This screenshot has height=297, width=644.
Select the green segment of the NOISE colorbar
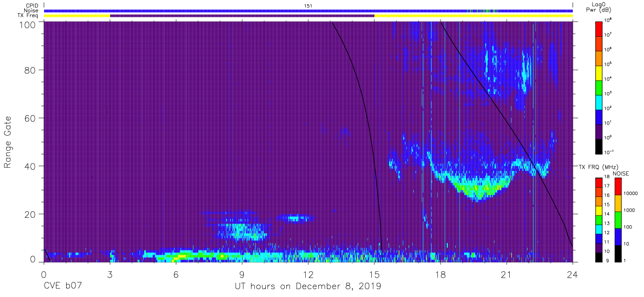[618, 219]
